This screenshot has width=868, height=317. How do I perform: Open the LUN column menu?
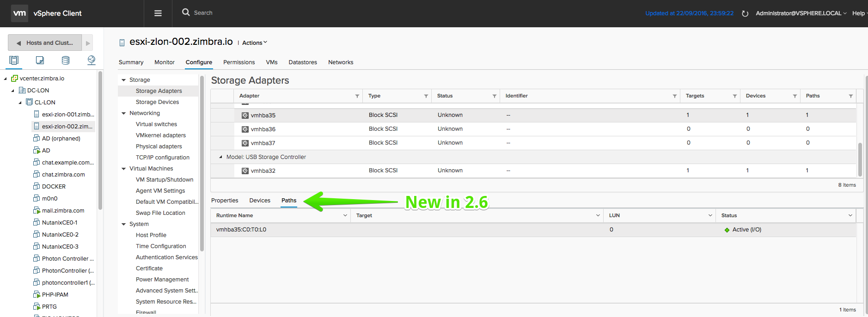pos(710,215)
